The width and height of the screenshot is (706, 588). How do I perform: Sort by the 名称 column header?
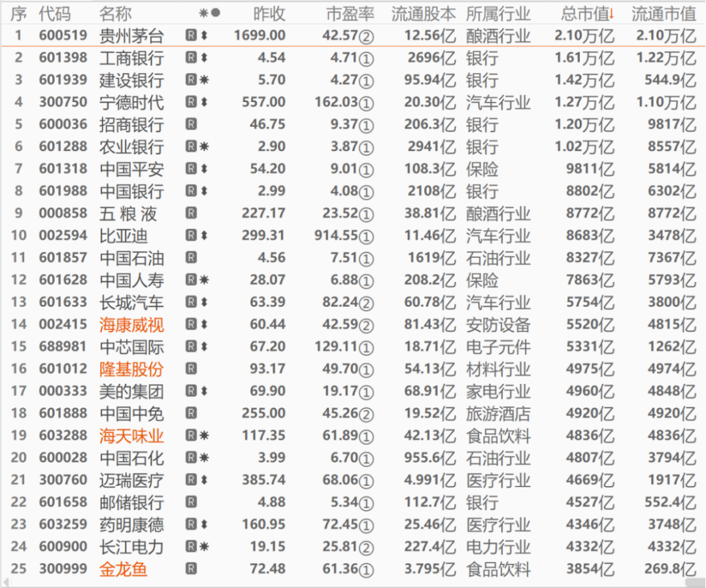click(115, 14)
